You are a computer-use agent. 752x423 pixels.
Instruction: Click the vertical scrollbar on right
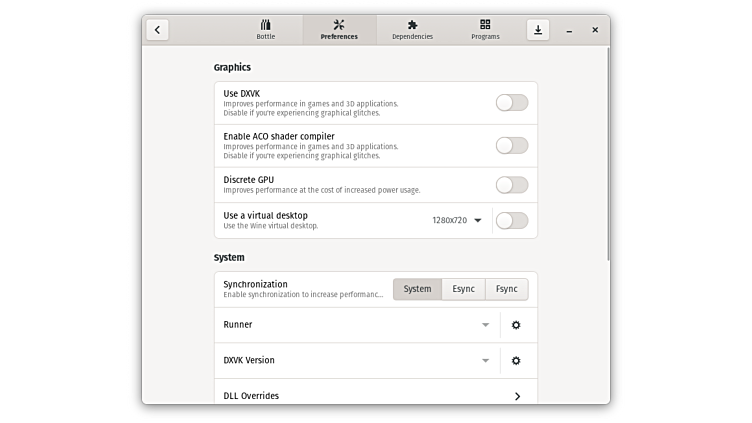(x=606, y=150)
